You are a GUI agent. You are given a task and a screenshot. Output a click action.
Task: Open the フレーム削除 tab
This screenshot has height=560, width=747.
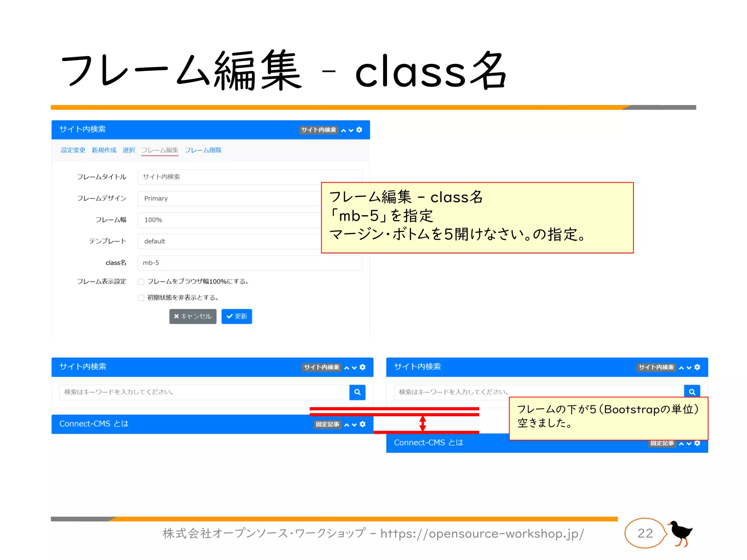tap(203, 150)
